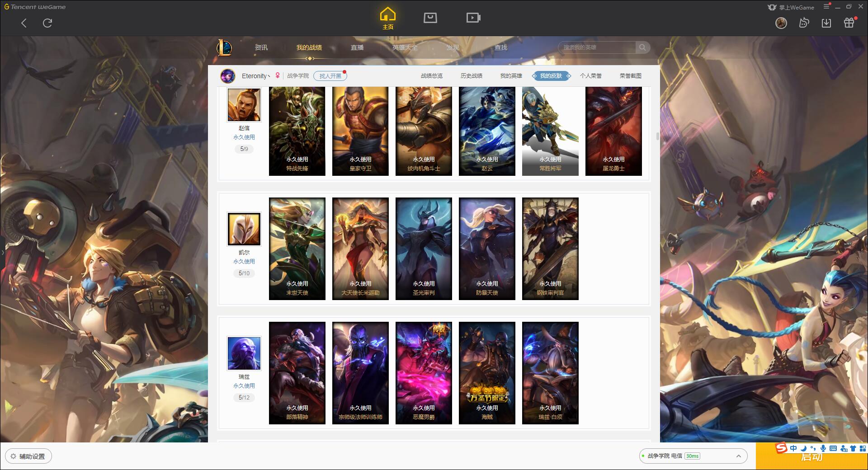This screenshot has height=470, width=868.
Task: Open the user avatar in the top bar
Action: coord(781,23)
